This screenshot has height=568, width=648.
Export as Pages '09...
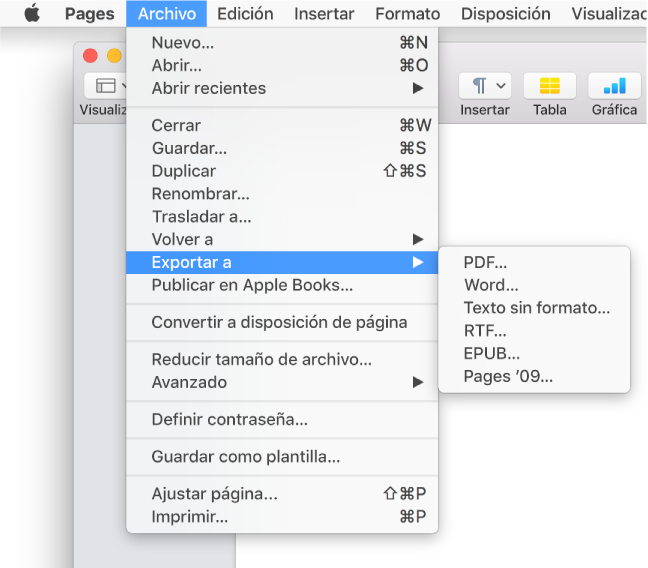(x=534, y=376)
